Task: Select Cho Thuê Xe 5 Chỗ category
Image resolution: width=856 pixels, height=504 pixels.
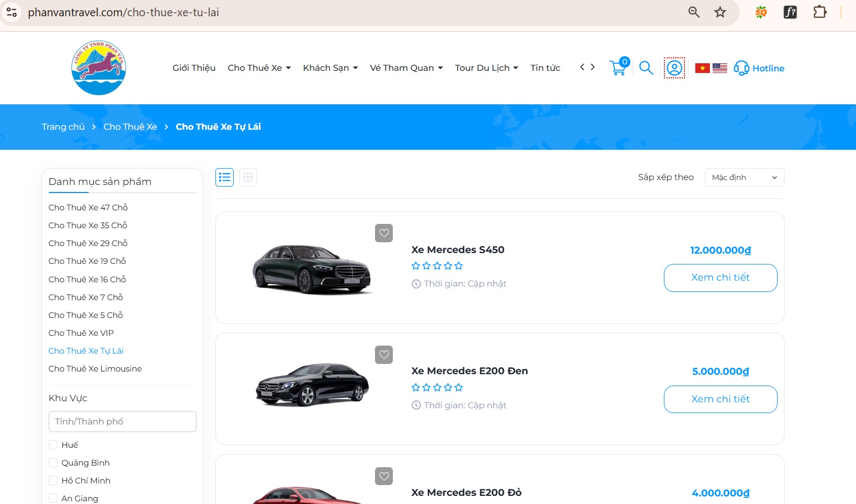Action: pyautogui.click(x=85, y=315)
